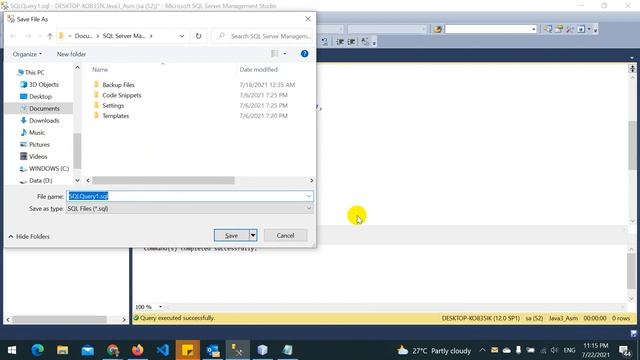This screenshot has width=640, height=360.
Task: Select Downloads in navigation pane
Action: point(44,120)
